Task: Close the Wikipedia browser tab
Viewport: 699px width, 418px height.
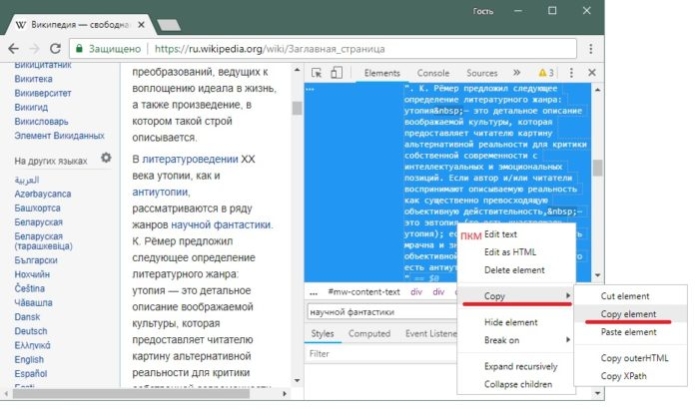Action: tap(141, 25)
